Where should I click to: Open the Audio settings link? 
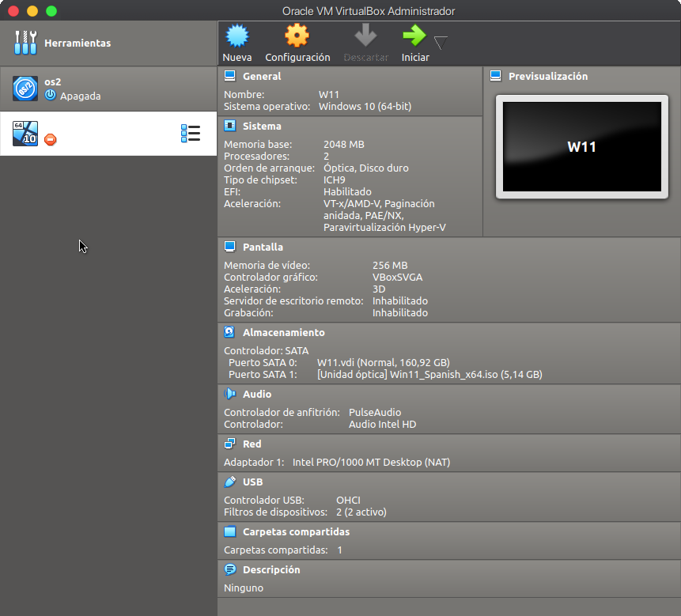coord(257,394)
